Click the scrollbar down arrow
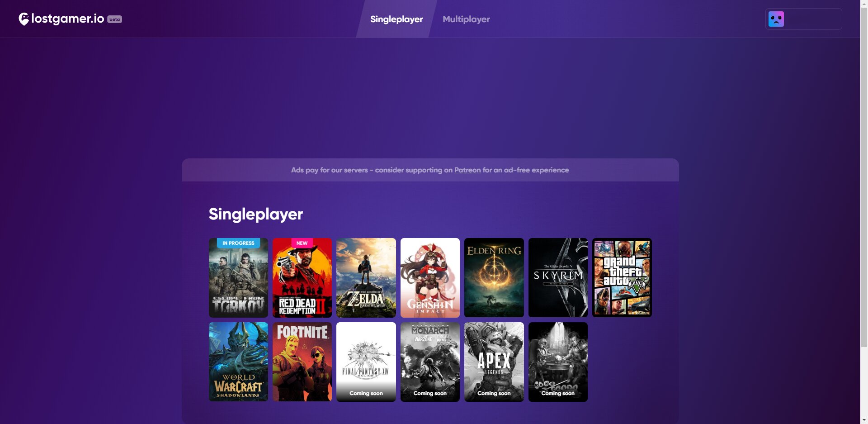 (864, 420)
